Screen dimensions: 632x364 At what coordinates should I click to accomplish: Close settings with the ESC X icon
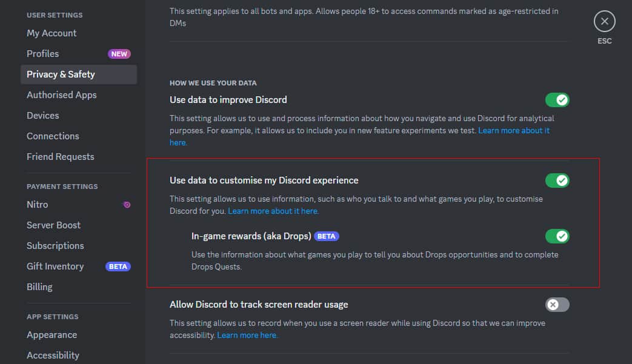click(x=604, y=22)
